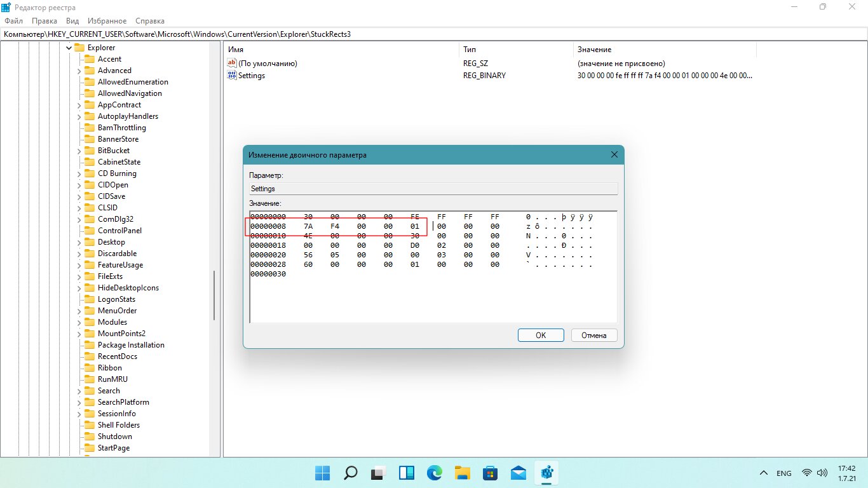Select the default string value icon

pyautogui.click(x=231, y=64)
